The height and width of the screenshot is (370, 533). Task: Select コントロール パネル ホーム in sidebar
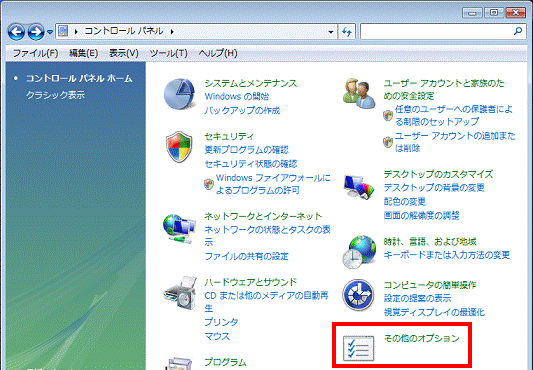point(79,79)
